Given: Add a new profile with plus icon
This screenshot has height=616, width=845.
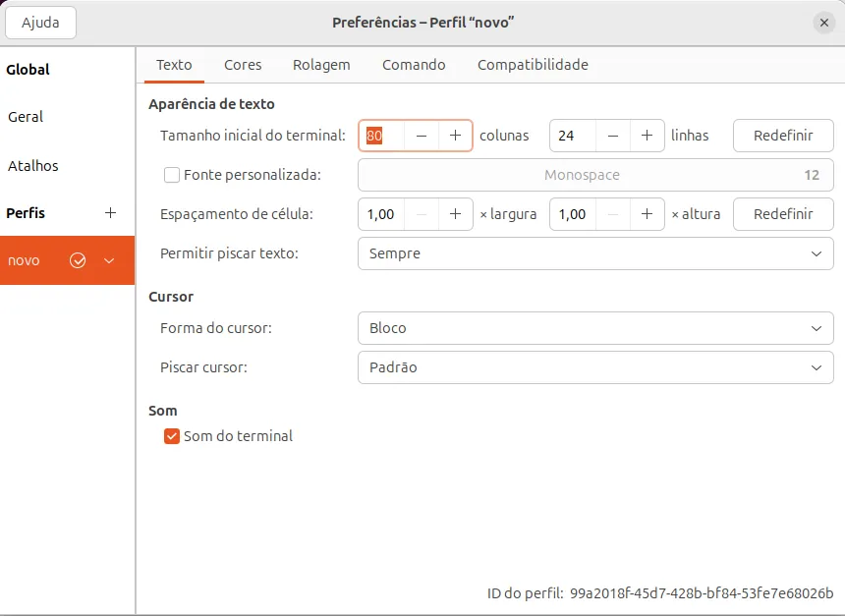Looking at the screenshot, I should pyautogui.click(x=110, y=213).
